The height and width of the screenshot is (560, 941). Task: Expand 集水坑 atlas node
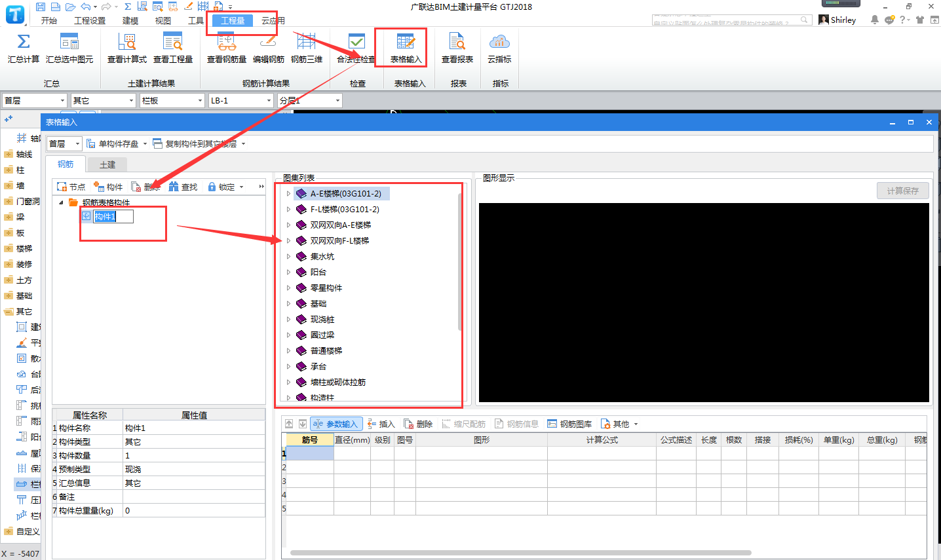point(288,256)
